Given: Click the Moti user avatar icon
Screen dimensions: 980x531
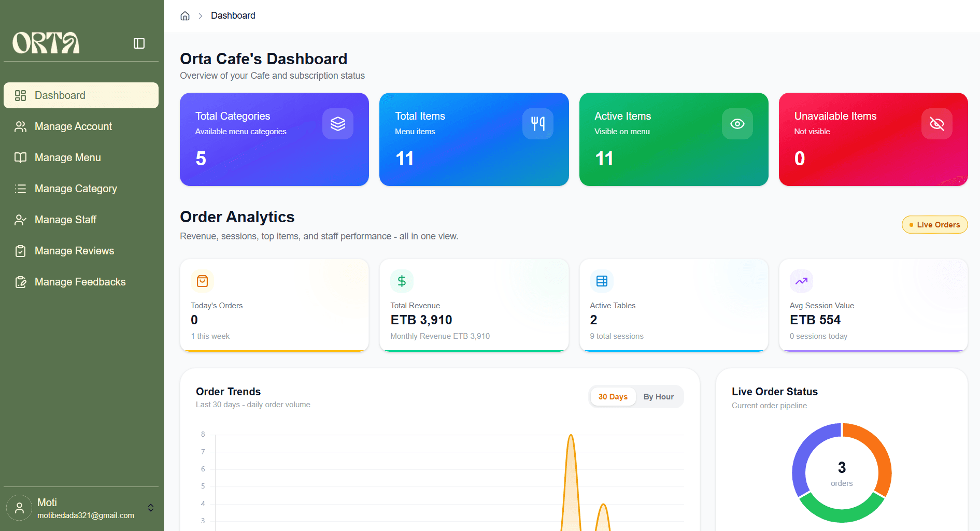Looking at the screenshot, I should click(19, 508).
